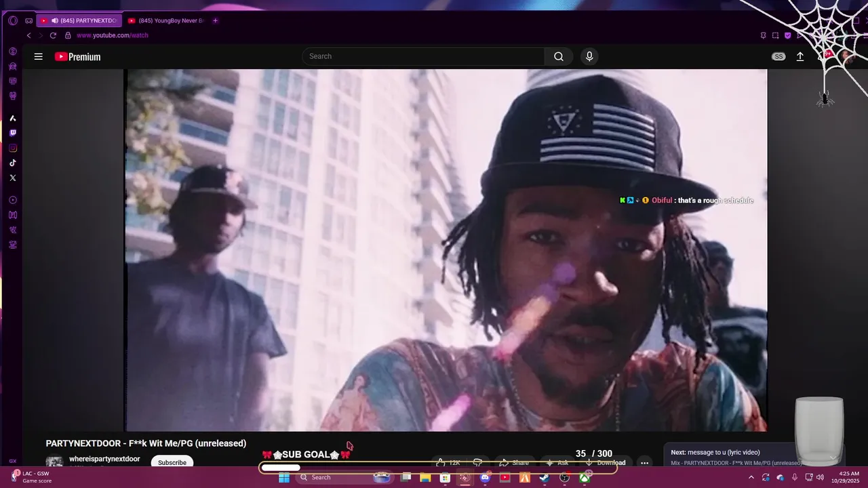
Task: Open the Aria AI sidebar icon
Action: (x=13, y=118)
